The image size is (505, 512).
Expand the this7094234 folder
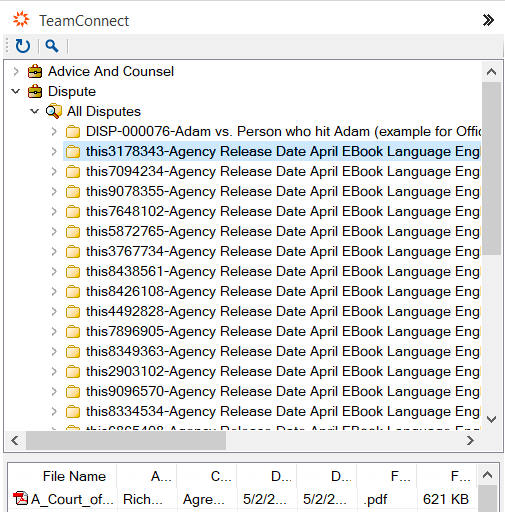(x=54, y=171)
